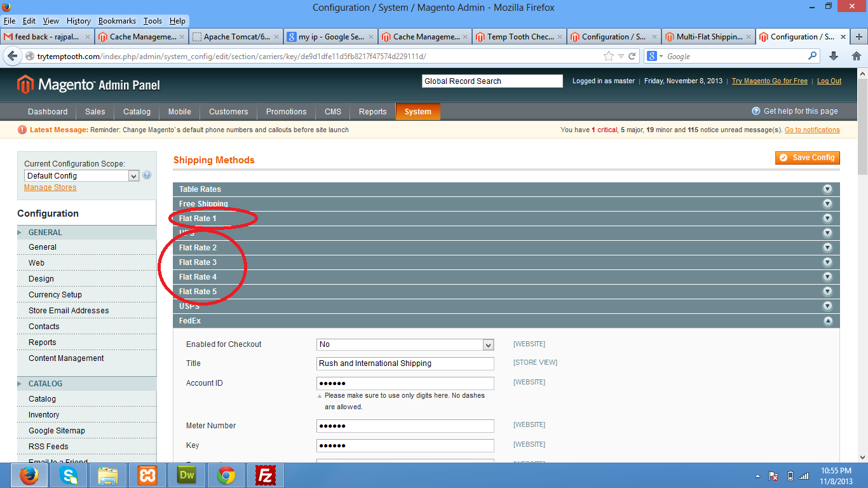Click Go to notifications link
Viewport: 868px width, 488px height.
coord(812,130)
